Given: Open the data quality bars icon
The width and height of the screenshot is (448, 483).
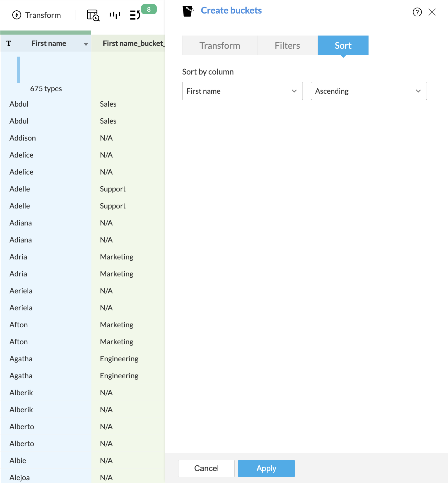Looking at the screenshot, I should [115, 15].
